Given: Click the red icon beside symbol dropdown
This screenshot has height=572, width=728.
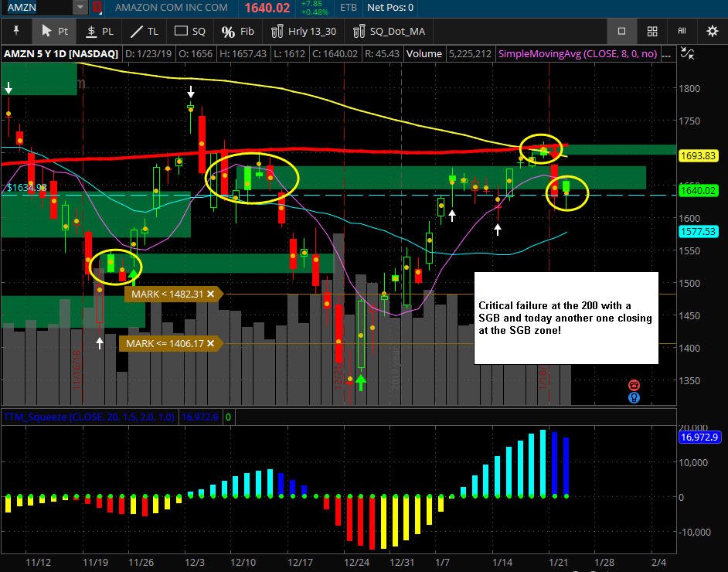Looking at the screenshot, I should [x=97, y=8].
